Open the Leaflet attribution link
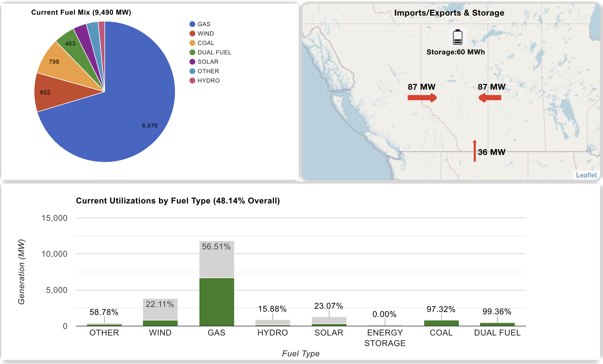Screen dimensions: 603x364 (586, 175)
